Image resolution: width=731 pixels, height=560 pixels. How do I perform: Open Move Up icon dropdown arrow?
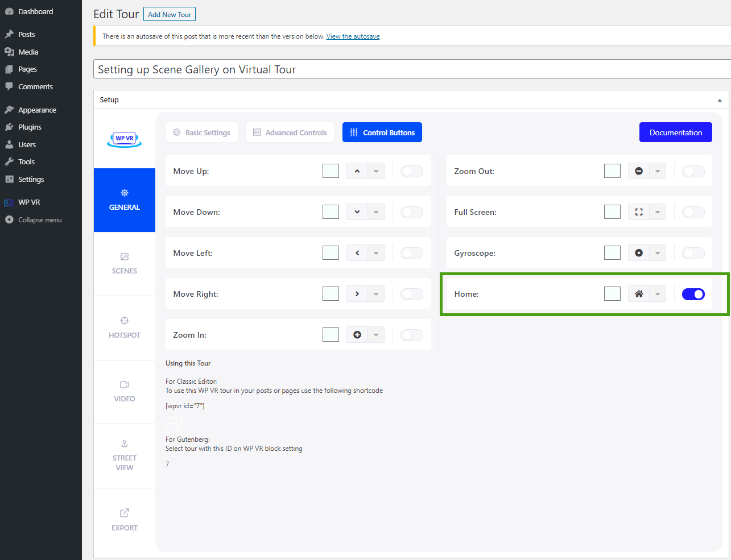pos(376,171)
